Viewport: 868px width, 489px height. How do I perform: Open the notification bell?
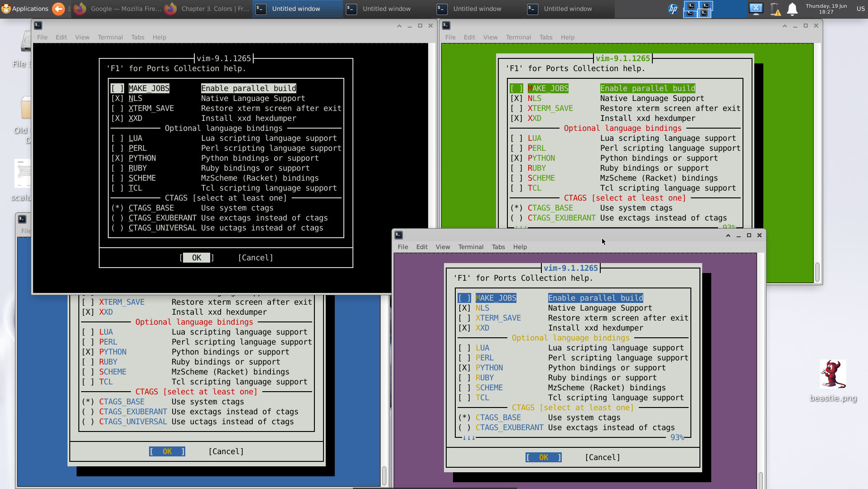792,9
